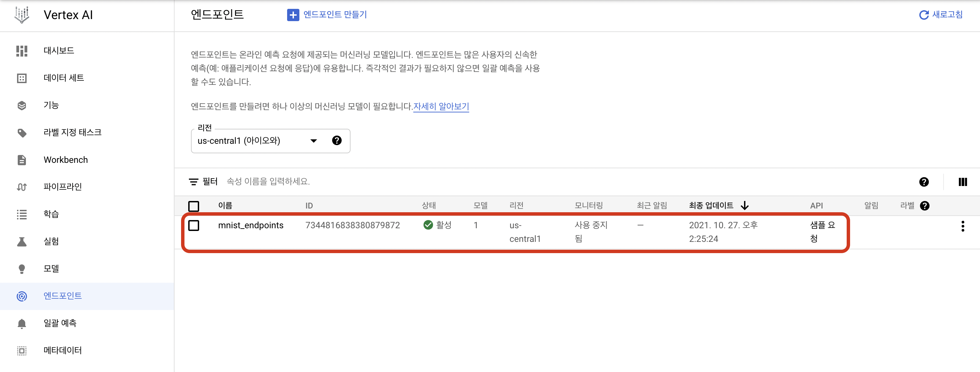The width and height of the screenshot is (980, 372).
Task: Open 실험 in the sidebar
Action: point(51,241)
